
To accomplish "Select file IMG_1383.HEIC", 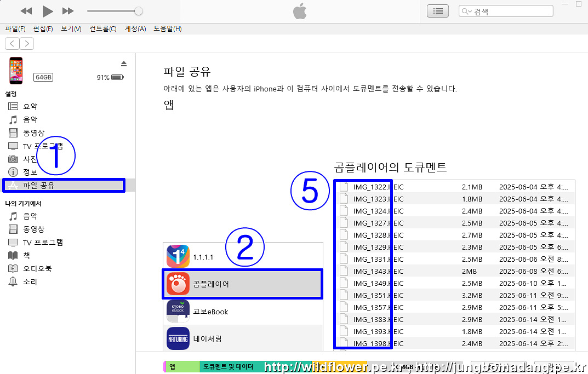I will click(378, 319).
